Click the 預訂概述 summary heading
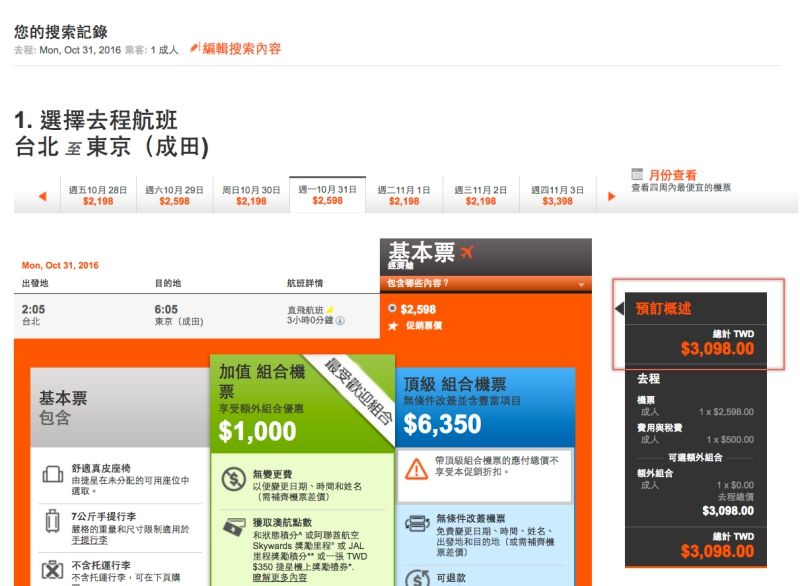The height and width of the screenshot is (586, 800). coord(663,308)
